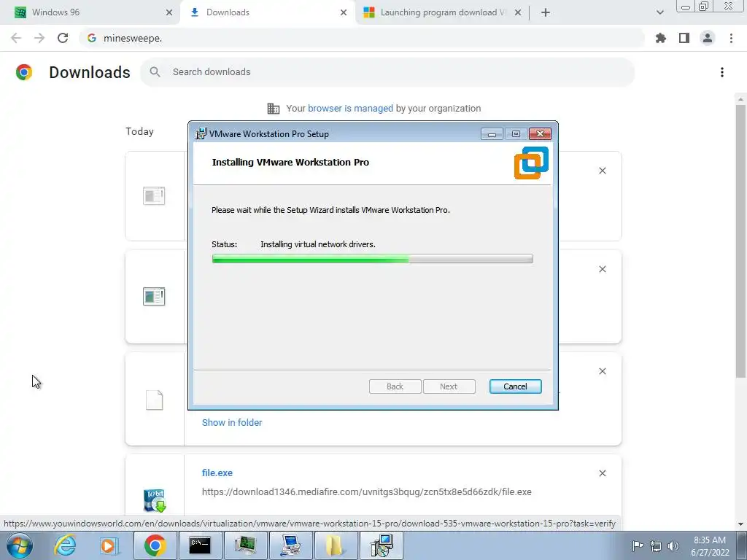Toggle the browser side panel
The height and width of the screenshot is (560, 747).
[684, 38]
